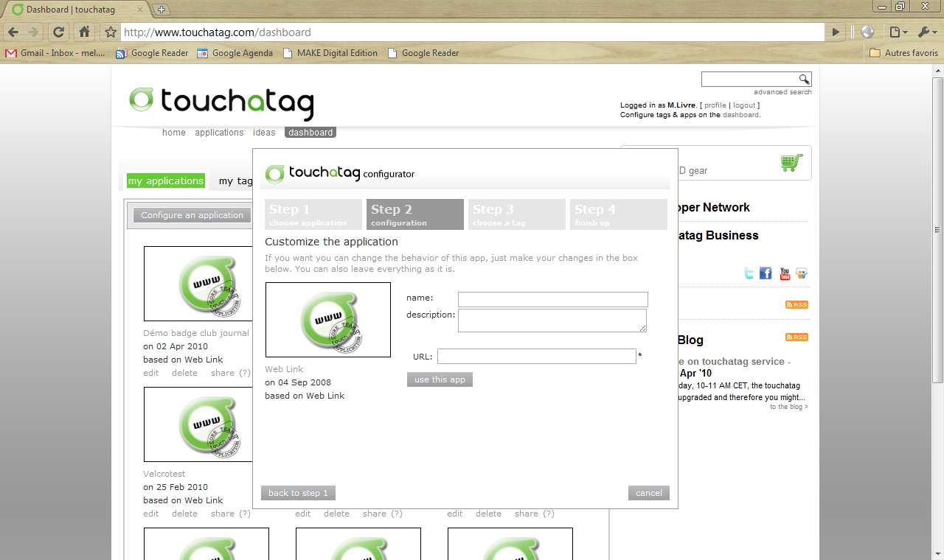Follow the 'to the blog >' link

coord(789,407)
